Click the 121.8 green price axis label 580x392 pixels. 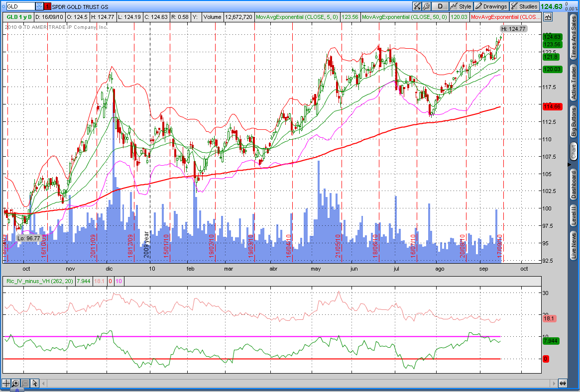click(551, 57)
